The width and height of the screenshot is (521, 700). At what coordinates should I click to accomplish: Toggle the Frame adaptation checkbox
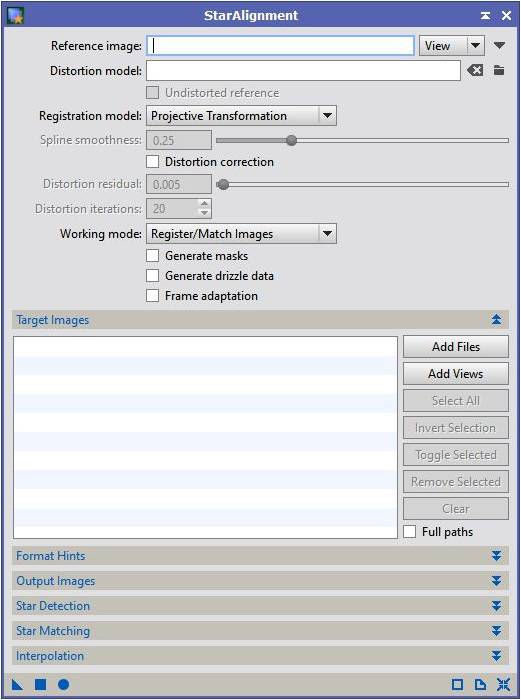tap(153, 296)
